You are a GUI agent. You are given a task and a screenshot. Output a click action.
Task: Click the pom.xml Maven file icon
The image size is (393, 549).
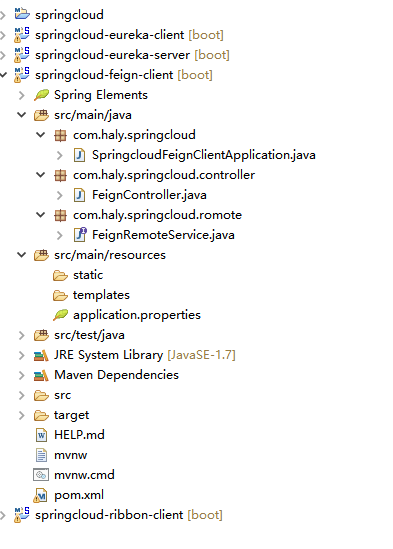(41, 495)
